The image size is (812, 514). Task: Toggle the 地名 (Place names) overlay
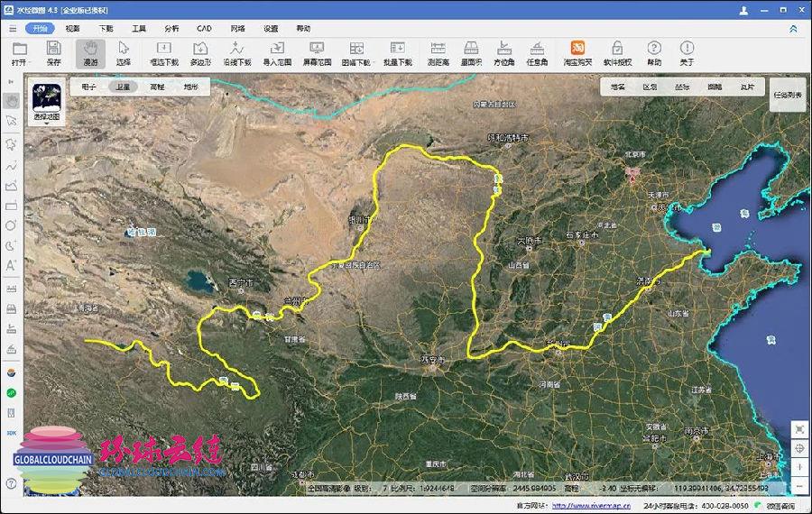617,87
